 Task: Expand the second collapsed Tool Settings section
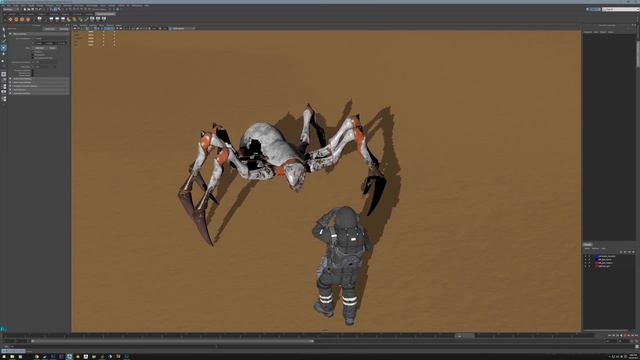pyautogui.click(x=39, y=82)
